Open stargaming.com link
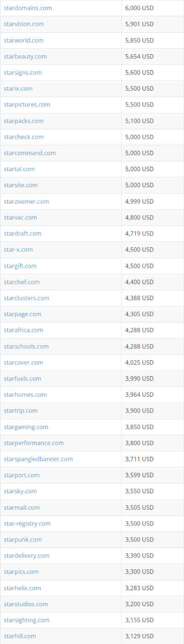This screenshot has width=184, height=644. (26, 427)
